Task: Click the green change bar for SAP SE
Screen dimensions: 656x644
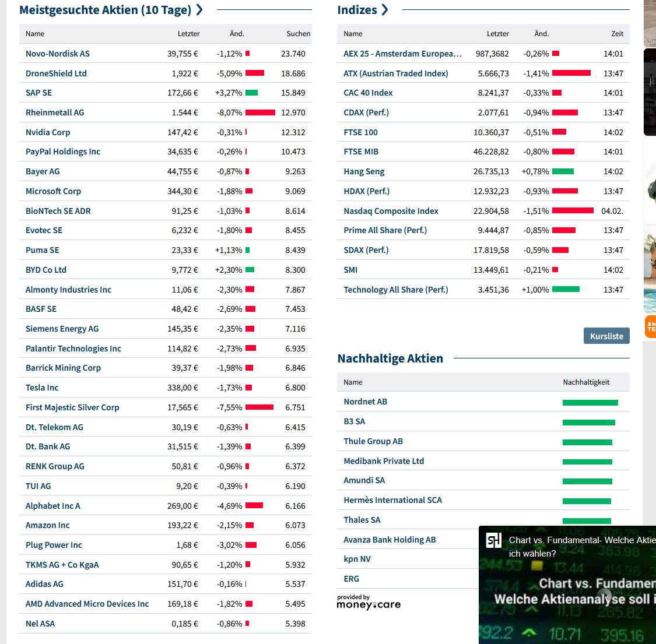Action: pos(251,93)
